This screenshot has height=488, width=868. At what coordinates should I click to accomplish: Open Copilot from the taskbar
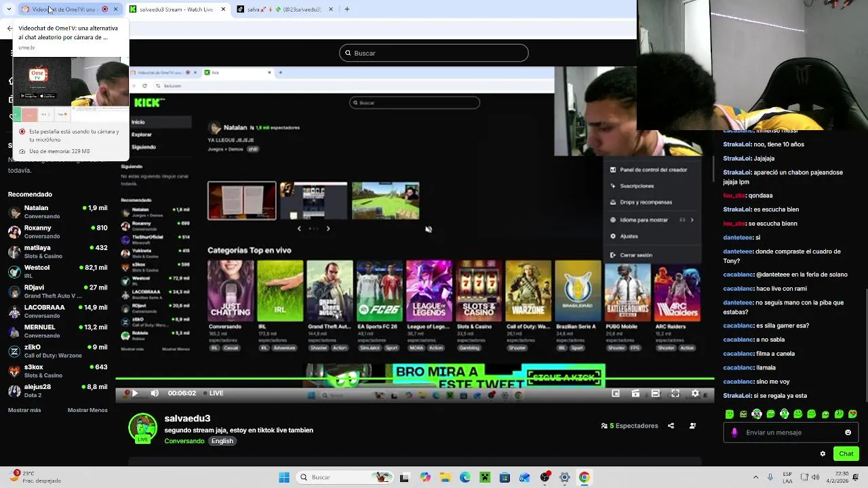click(425, 477)
